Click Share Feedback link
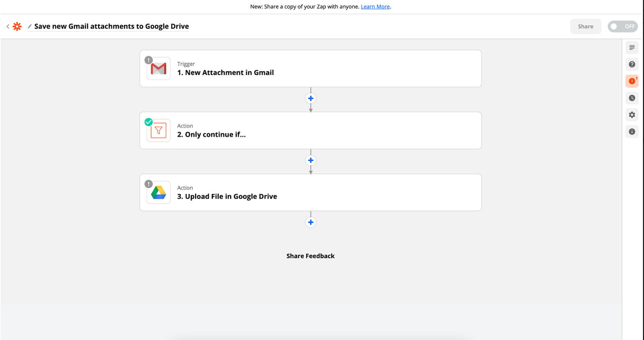The height and width of the screenshot is (340, 644). (310, 256)
